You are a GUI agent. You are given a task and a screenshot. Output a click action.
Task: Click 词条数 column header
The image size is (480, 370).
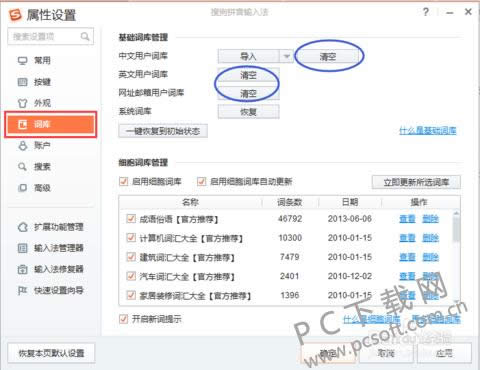[x=290, y=202]
